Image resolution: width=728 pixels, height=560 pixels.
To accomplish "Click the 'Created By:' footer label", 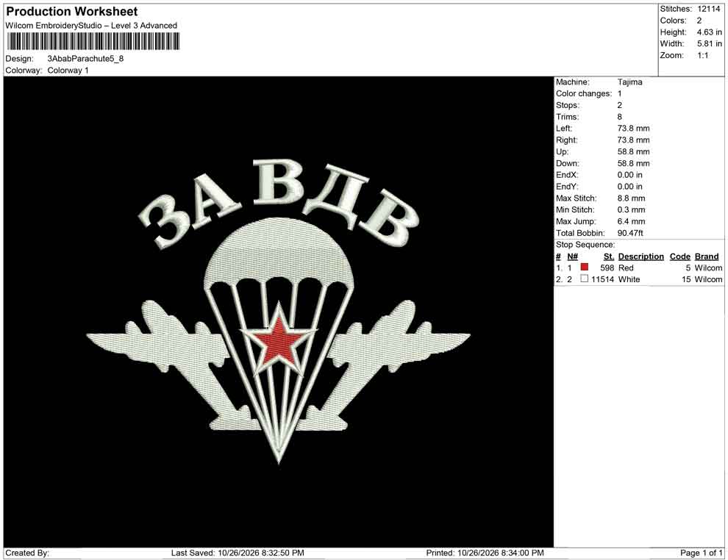I will pos(27,553).
